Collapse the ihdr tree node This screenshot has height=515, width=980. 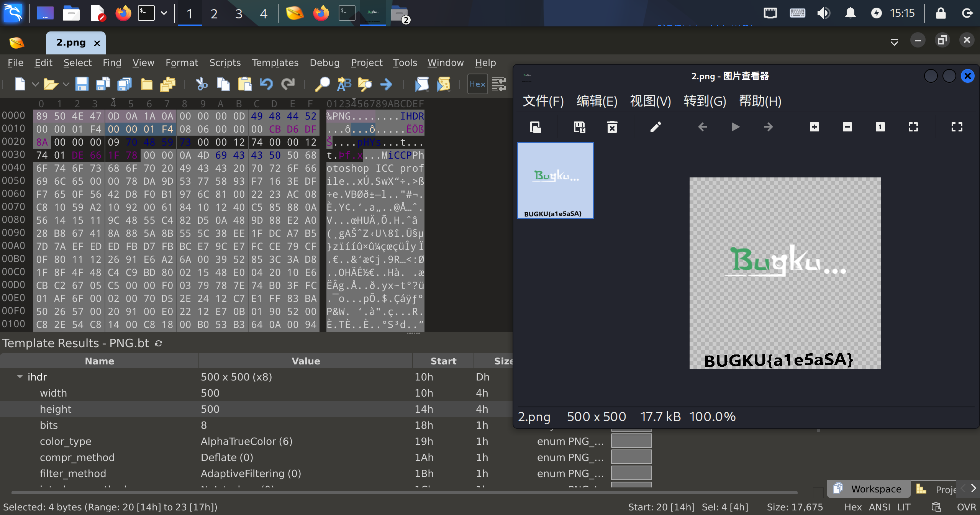20,377
